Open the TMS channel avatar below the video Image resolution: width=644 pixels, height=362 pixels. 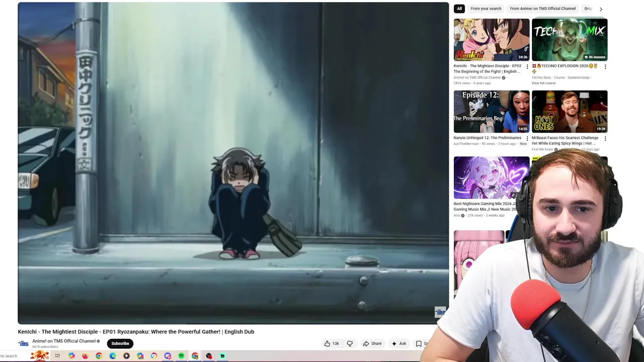(x=24, y=343)
